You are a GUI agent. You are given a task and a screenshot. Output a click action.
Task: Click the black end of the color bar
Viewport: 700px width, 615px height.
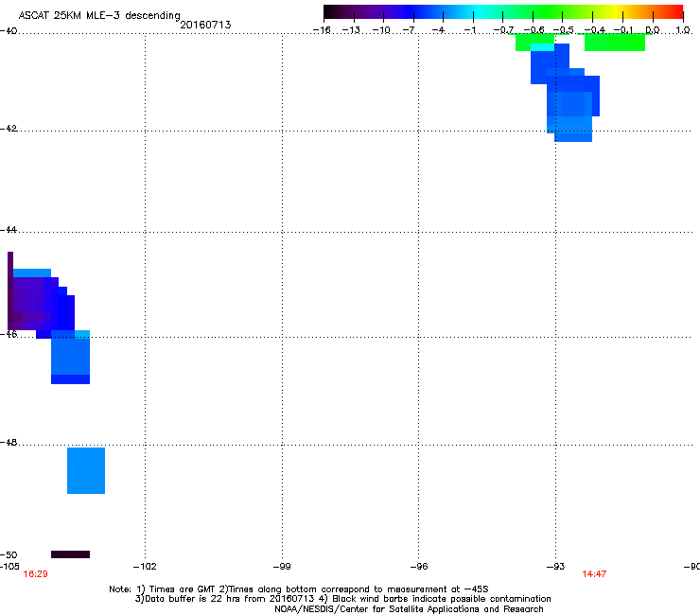pos(331,12)
